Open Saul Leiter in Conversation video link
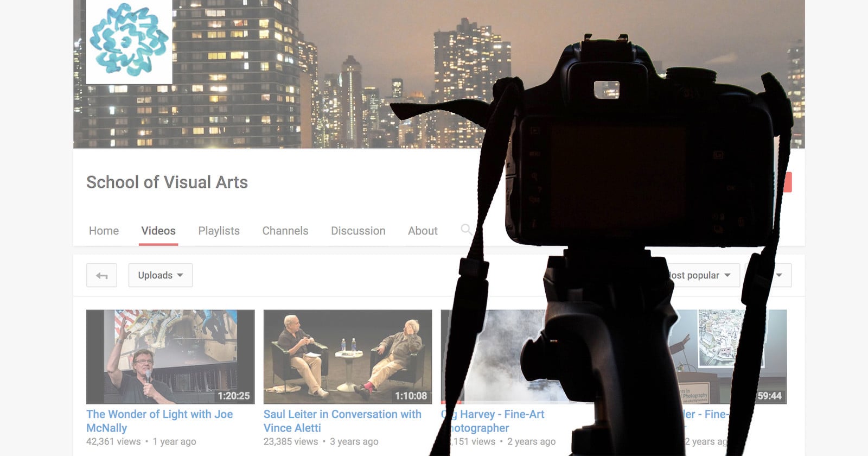 (342, 421)
